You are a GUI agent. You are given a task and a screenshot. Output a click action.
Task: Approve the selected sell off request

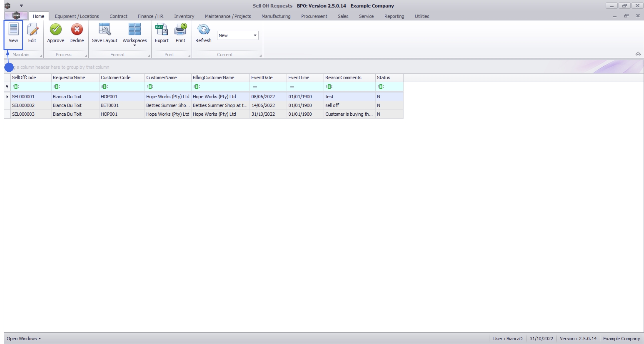pyautogui.click(x=56, y=33)
